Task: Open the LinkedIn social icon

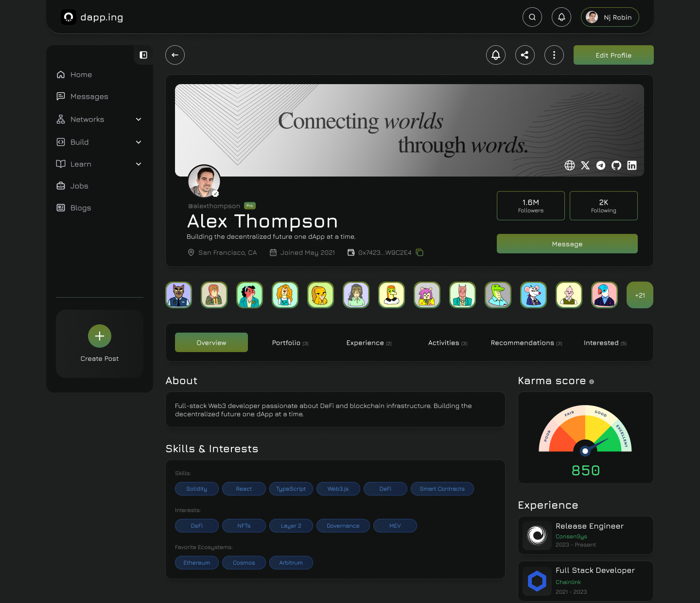Action: pos(632,165)
